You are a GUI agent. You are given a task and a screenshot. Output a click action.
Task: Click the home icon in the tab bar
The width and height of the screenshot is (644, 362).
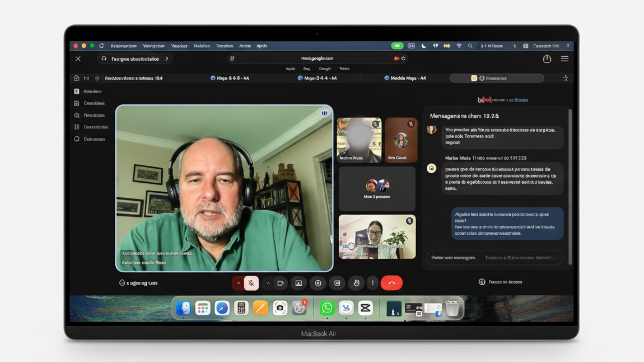[x=76, y=78]
